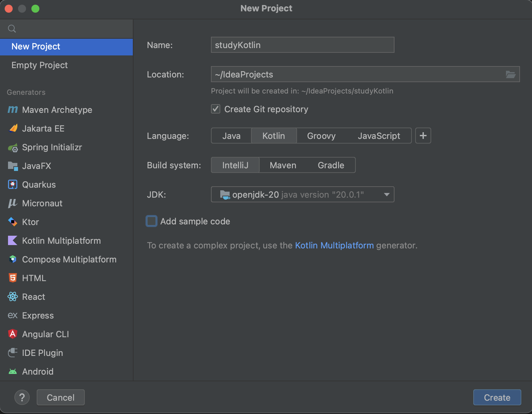Select Micronaut generator label

(42, 203)
